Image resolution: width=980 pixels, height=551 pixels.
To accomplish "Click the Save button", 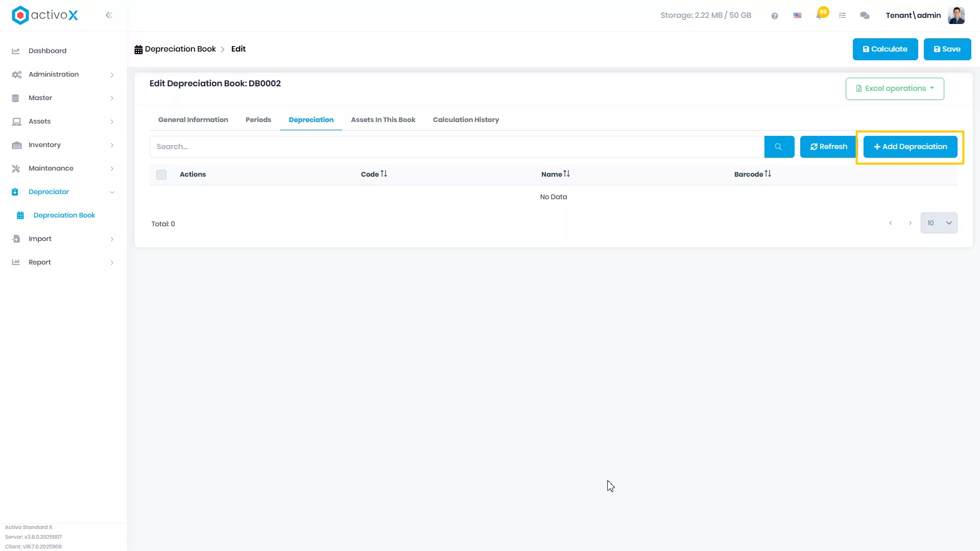I will click(x=947, y=50).
